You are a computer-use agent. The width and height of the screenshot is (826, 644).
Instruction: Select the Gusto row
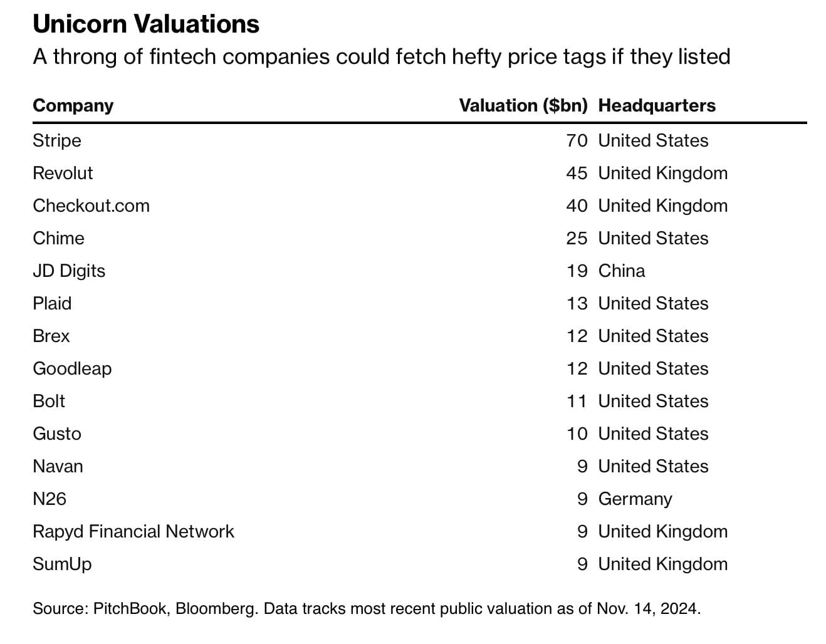(x=419, y=434)
